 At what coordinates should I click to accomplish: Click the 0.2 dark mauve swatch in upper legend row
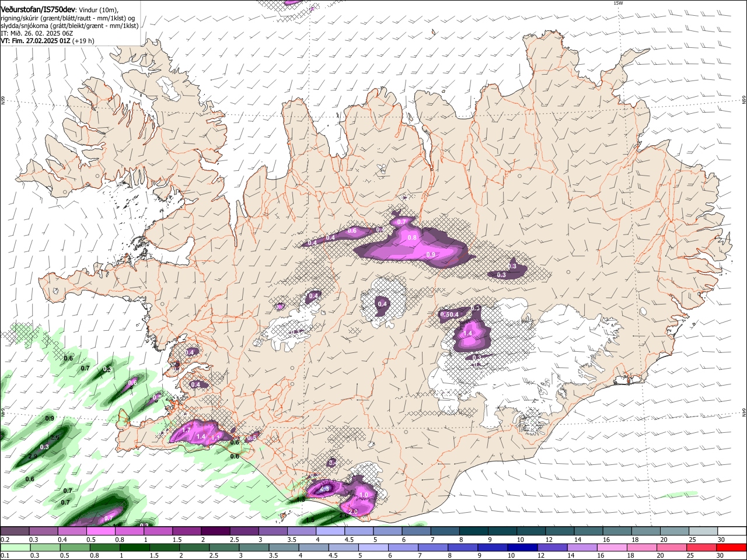(x=15, y=531)
